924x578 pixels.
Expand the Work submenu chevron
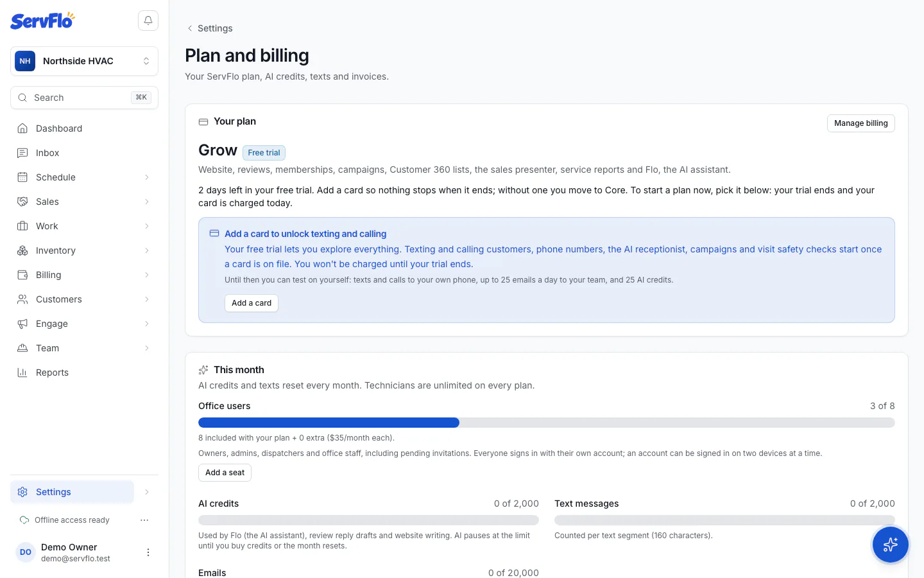(x=147, y=226)
